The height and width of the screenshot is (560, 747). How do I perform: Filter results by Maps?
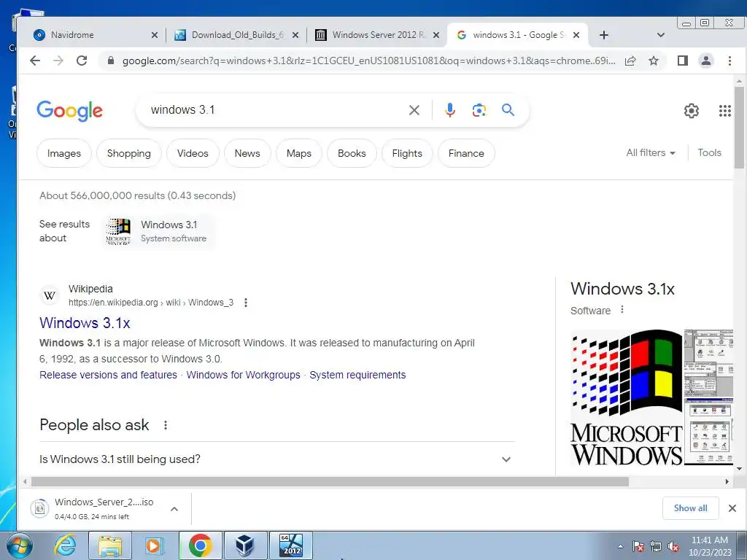pos(298,153)
